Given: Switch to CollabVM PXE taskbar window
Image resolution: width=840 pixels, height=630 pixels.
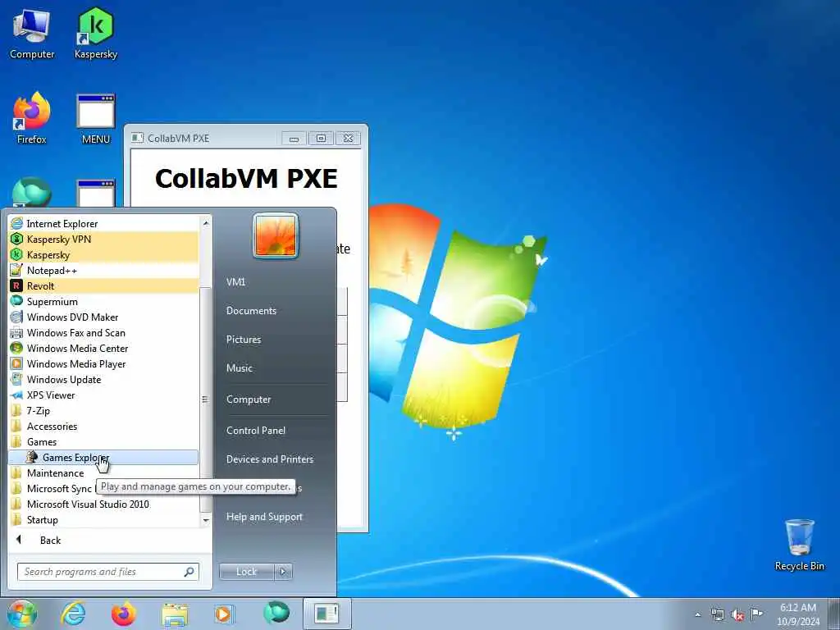Looking at the screenshot, I should (326, 614).
